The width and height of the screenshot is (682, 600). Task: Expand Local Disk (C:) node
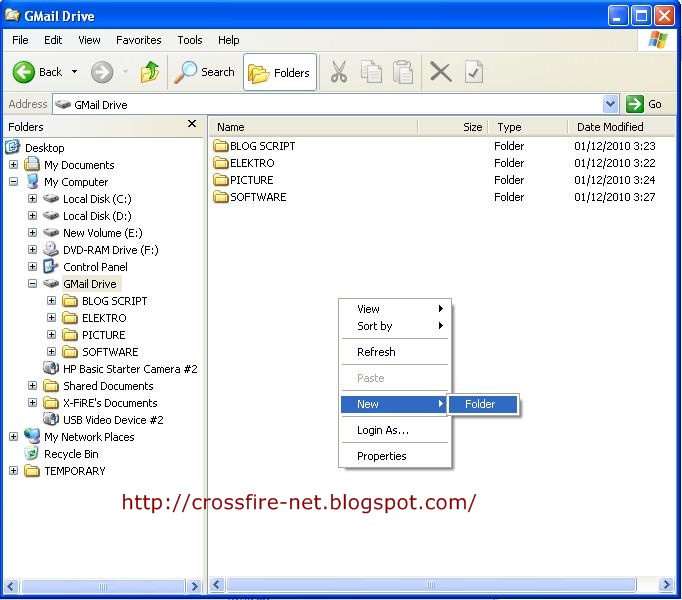coord(32,199)
